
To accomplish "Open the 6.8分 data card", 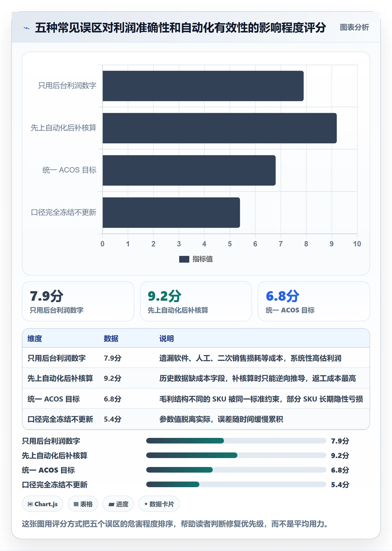I will (x=314, y=301).
